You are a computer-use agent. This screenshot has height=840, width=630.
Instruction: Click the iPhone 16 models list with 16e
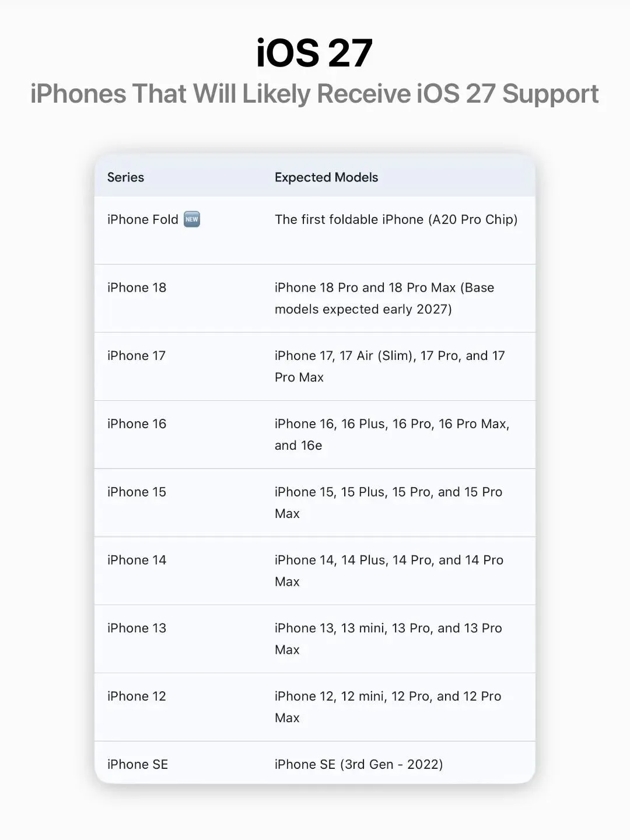[392, 435]
